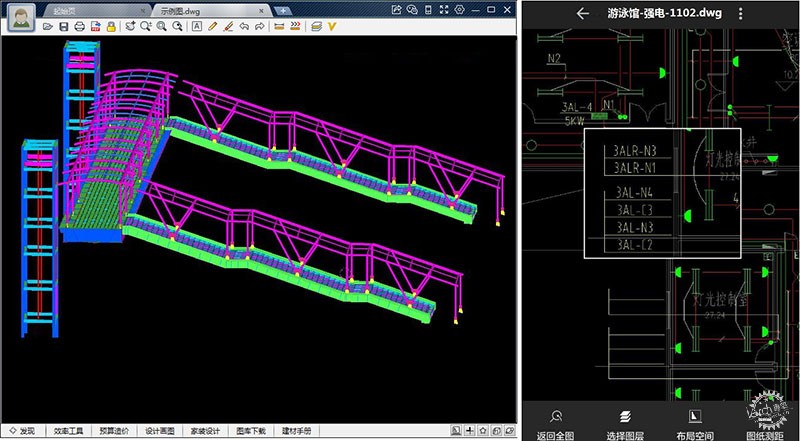Open the 建材手册 tab
800x441 pixels.
(x=296, y=431)
